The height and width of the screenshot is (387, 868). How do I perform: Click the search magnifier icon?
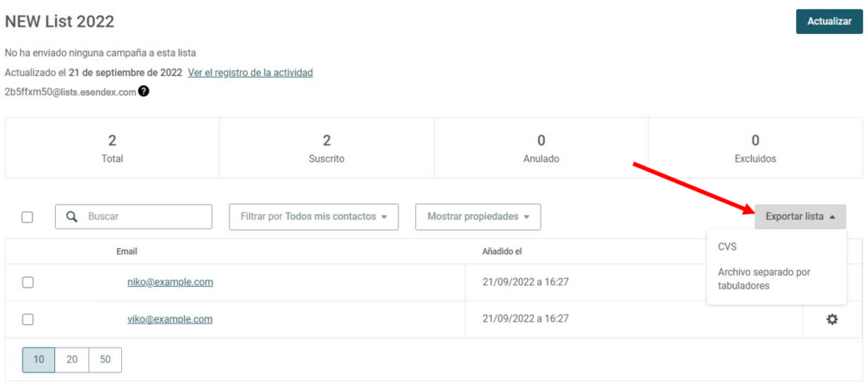(x=71, y=217)
